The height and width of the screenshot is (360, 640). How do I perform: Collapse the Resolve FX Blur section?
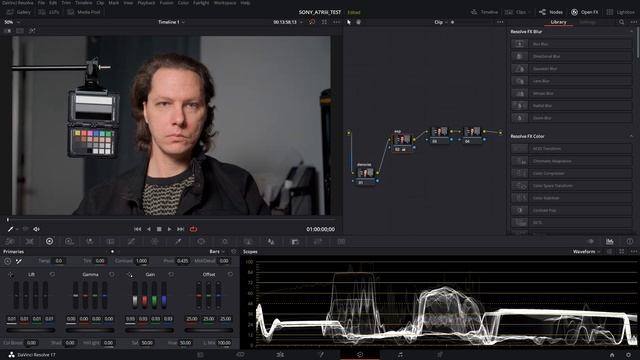631,31
